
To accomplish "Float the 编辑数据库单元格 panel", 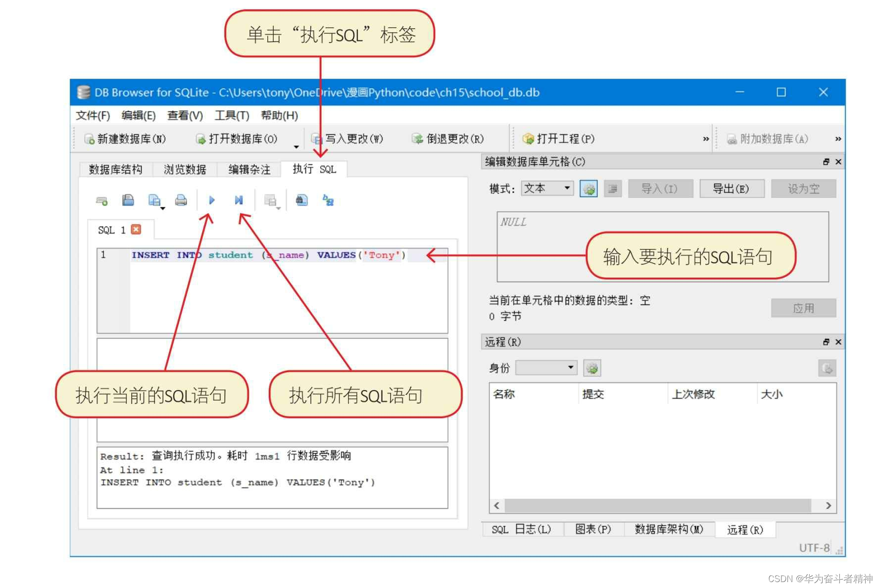I will click(826, 162).
